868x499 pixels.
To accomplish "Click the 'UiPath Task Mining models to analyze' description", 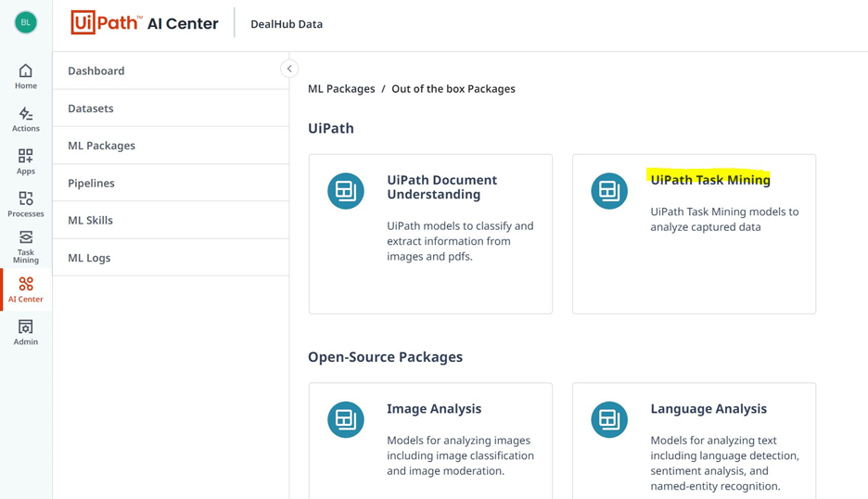I will pyautogui.click(x=724, y=219).
